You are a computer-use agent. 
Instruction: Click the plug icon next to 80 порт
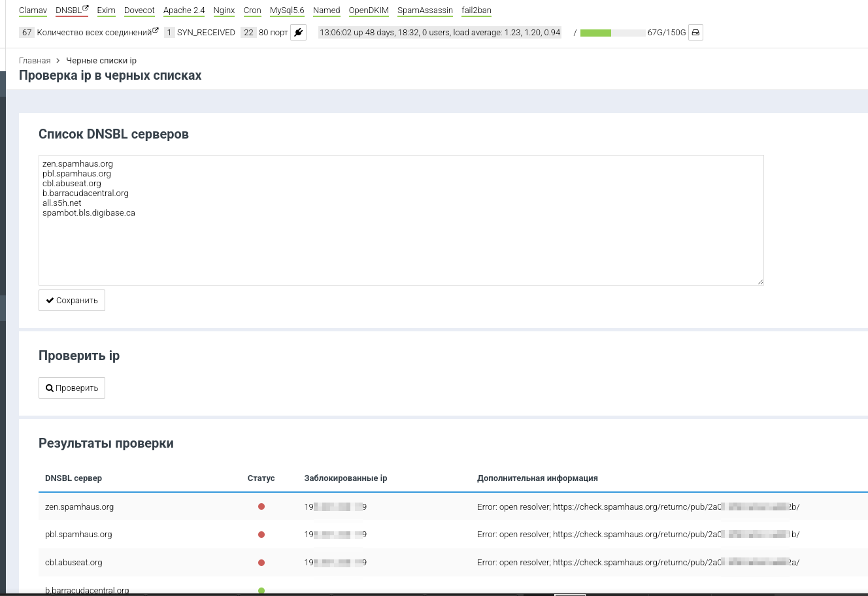pos(299,33)
